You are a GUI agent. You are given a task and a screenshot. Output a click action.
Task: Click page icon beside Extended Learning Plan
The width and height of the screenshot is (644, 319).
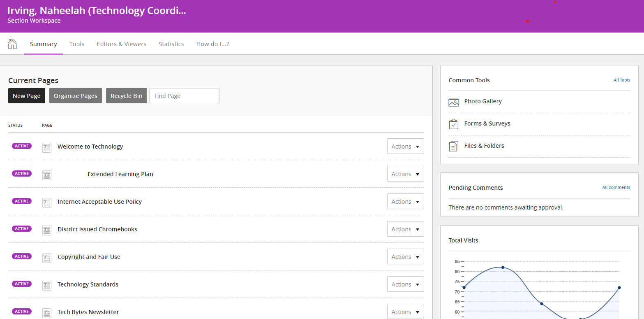(47, 175)
